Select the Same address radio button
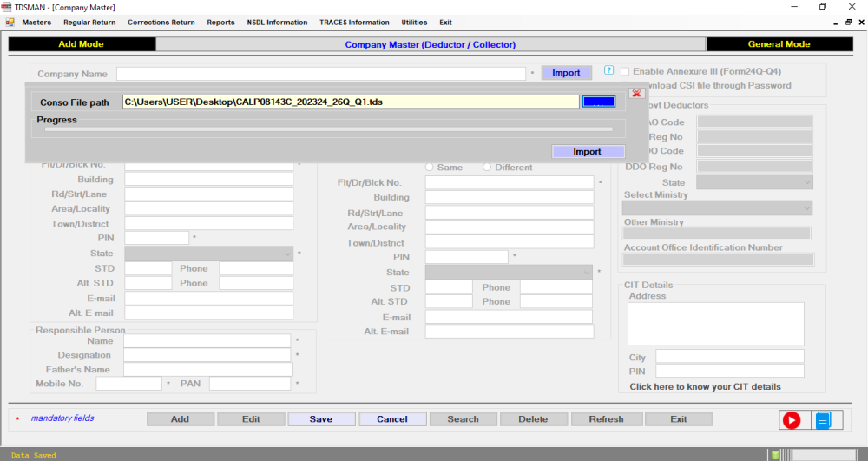868x461 pixels. point(429,167)
